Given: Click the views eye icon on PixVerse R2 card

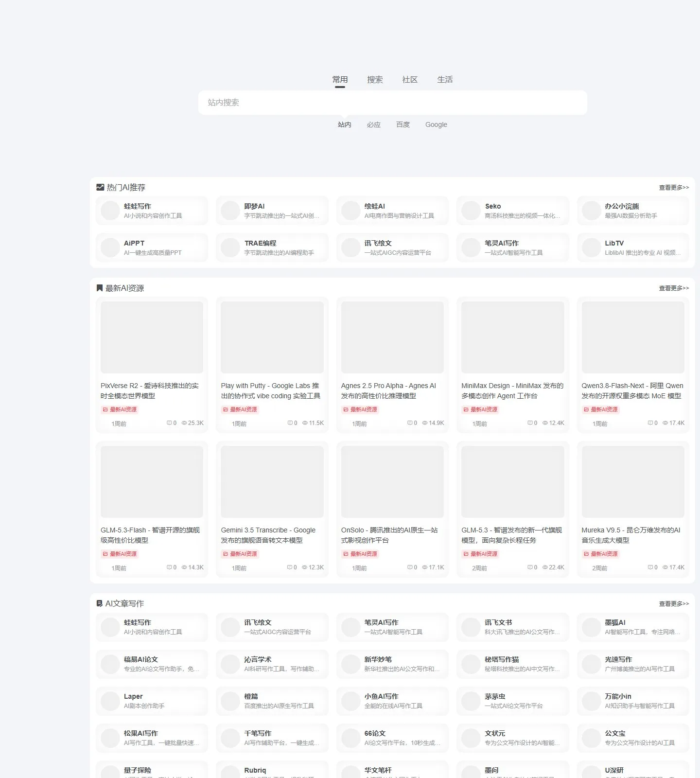Looking at the screenshot, I should 184,423.
